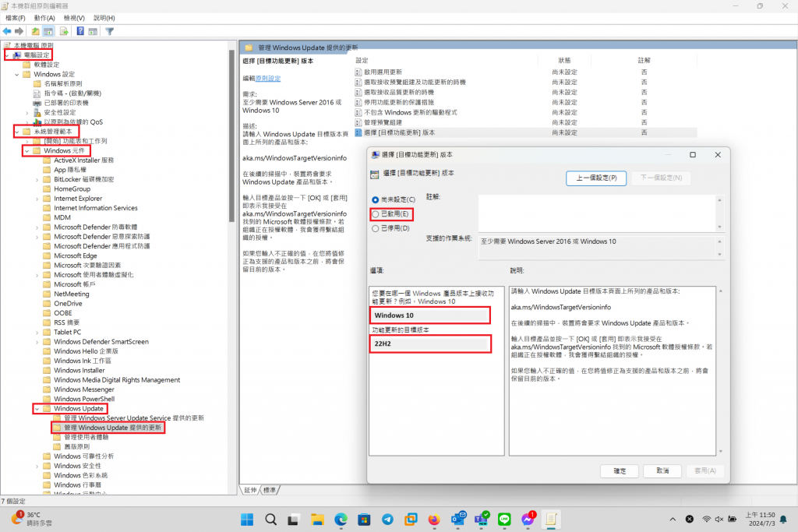Click the 原則設定 edit link
The height and width of the screenshot is (532, 798).
(x=268, y=79)
